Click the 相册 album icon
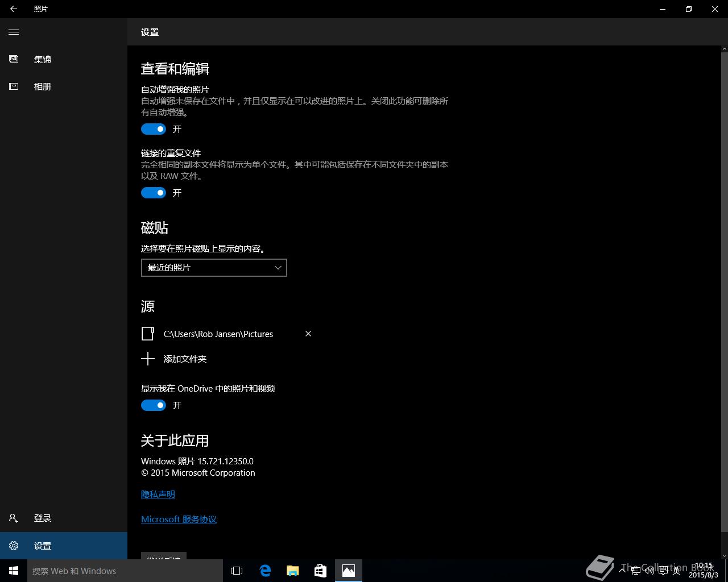The image size is (728, 582). tap(14, 86)
